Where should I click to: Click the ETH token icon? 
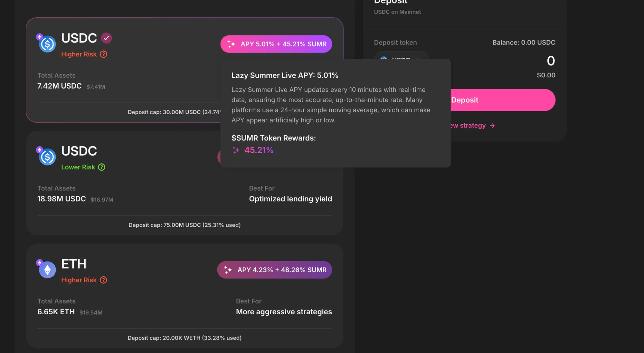(x=47, y=270)
